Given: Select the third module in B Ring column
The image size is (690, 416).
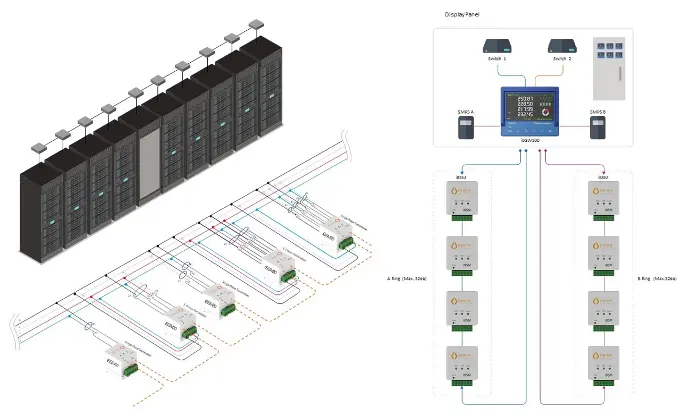Looking at the screenshot, I should [604, 309].
